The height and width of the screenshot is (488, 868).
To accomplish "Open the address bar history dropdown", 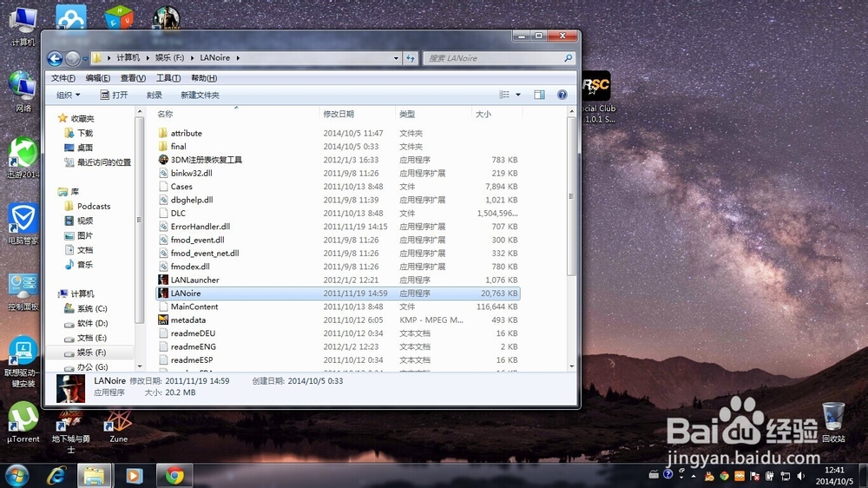I will click(x=396, y=58).
